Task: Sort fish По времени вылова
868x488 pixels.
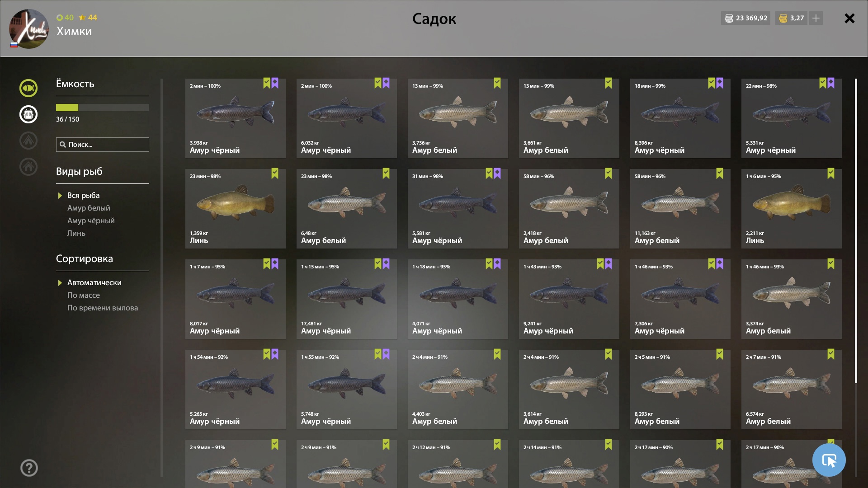Action: (x=103, y=308)
